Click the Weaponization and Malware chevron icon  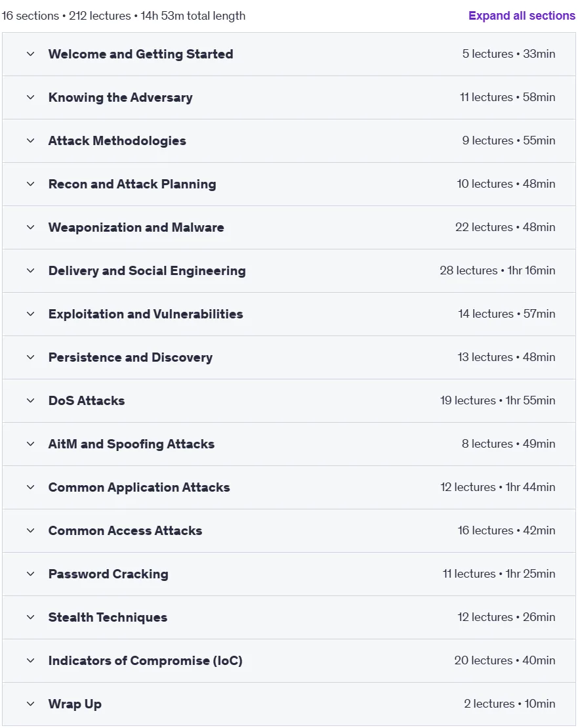click(x=31, y=228)
